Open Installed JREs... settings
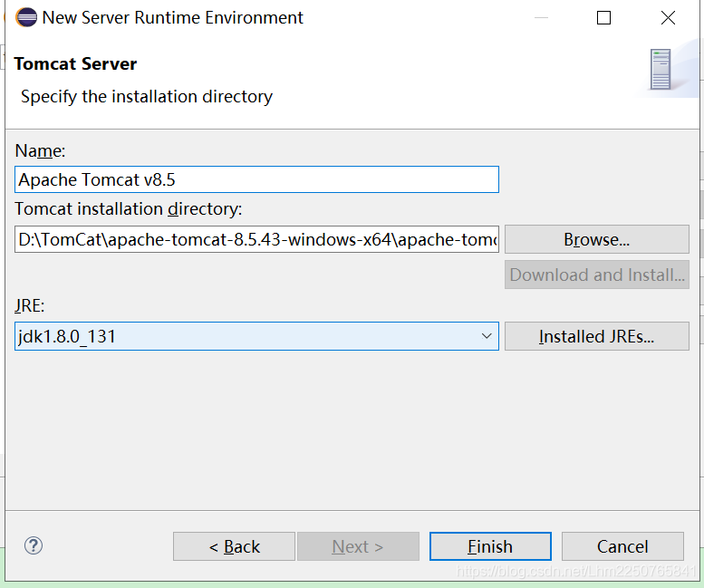The image size is (704, 588). pos(597,336)
